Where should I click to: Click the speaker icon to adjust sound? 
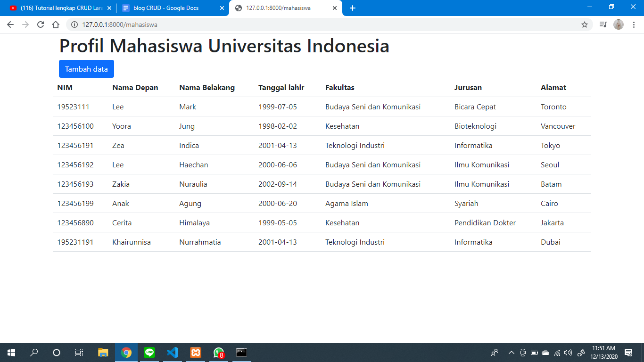[568, 352]
